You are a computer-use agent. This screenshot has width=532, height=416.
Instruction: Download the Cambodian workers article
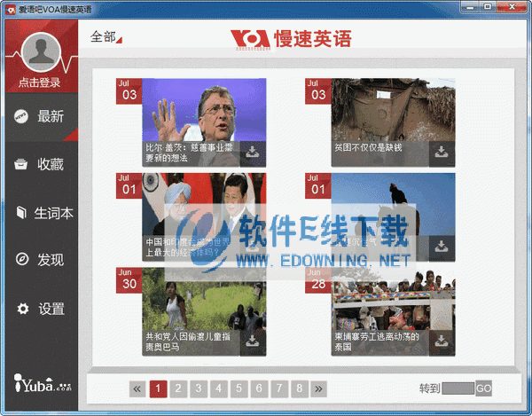click(442, 341)
